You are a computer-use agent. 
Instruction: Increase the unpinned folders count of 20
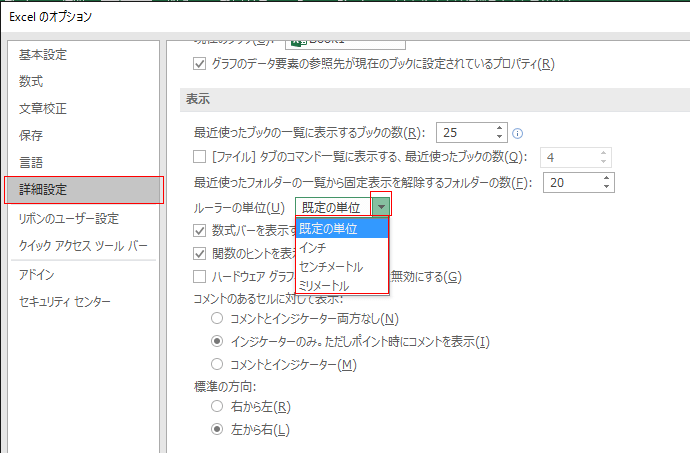point(606,178)
